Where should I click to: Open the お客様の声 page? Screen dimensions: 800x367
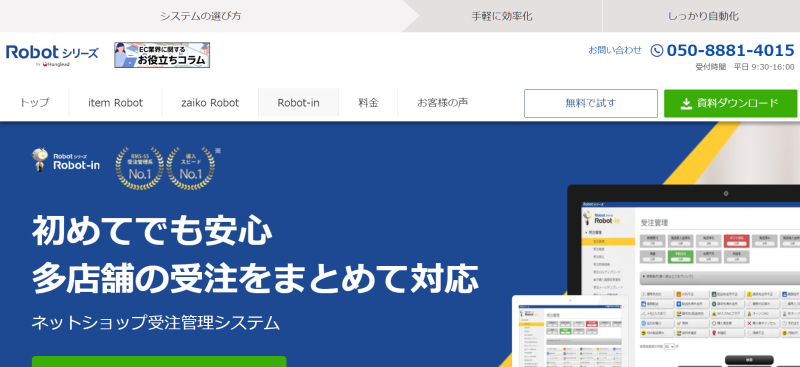pos(442,103)
